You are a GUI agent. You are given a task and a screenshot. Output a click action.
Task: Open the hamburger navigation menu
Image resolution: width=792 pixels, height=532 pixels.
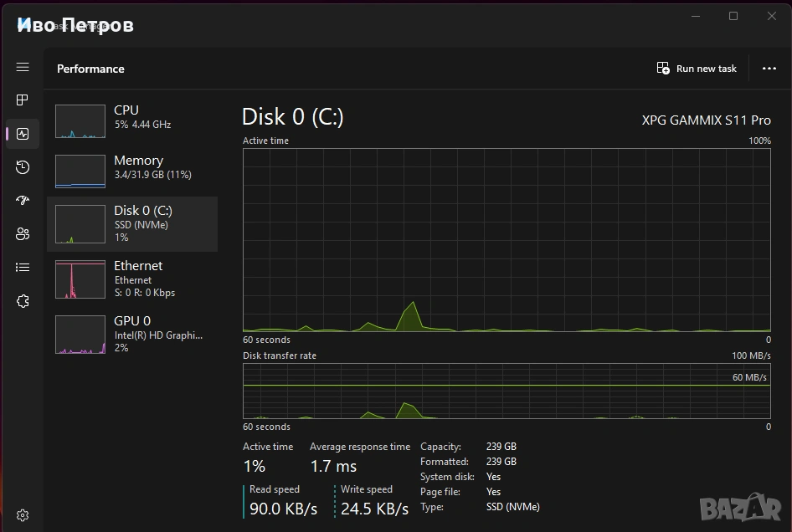23,67
